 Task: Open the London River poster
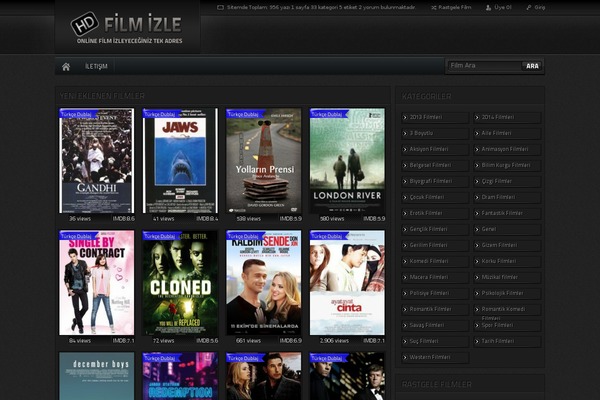click(347, 160)
